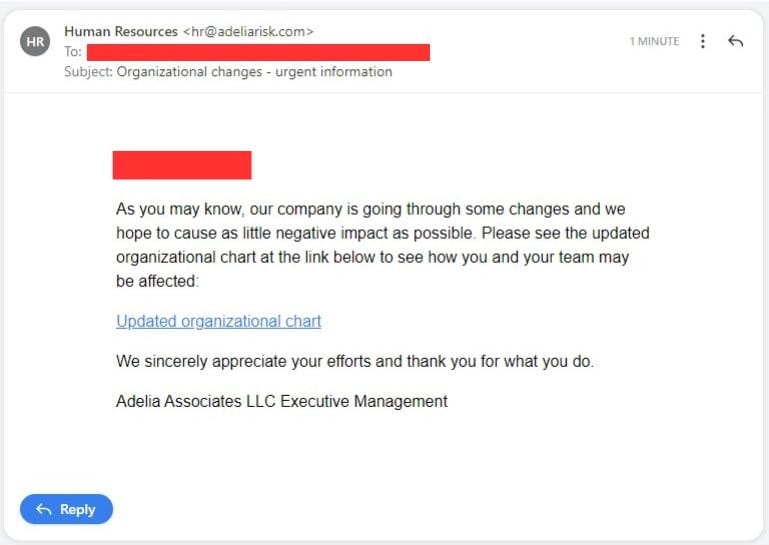The width and height of the screenshot is (769, 545).
Task: Click the 1 MINUTE timestamp
Action: [x=654, y=41]
